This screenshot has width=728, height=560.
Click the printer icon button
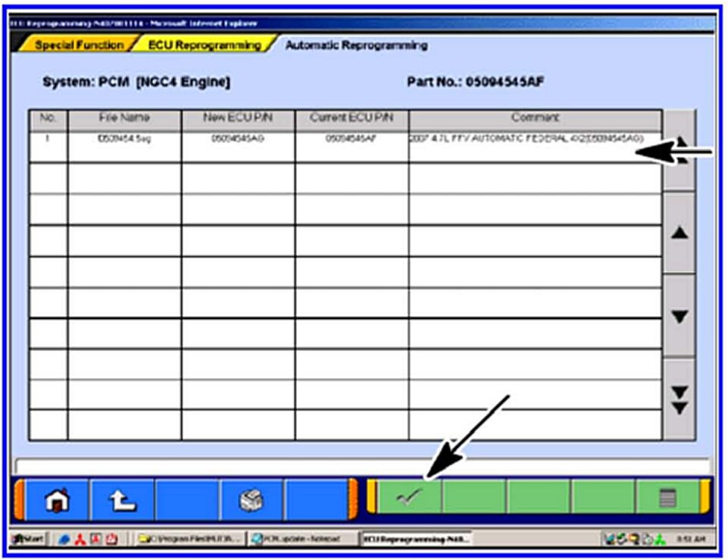coord(252,499)
